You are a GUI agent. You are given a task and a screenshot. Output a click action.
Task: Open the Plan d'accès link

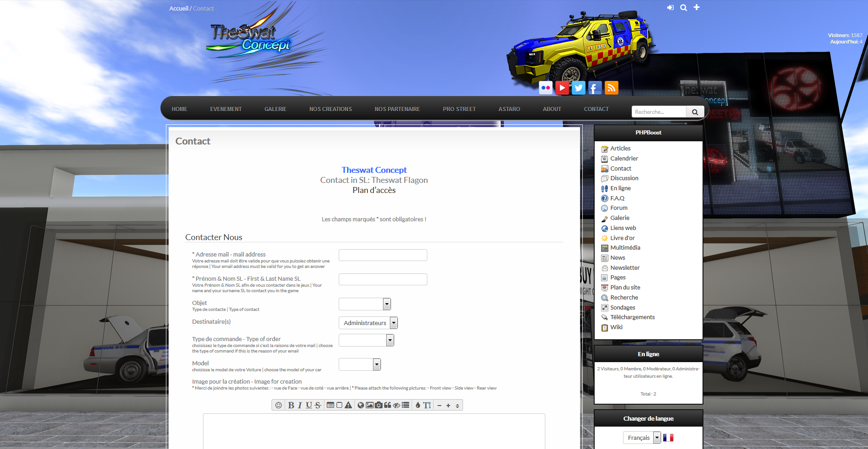(374, 190)
